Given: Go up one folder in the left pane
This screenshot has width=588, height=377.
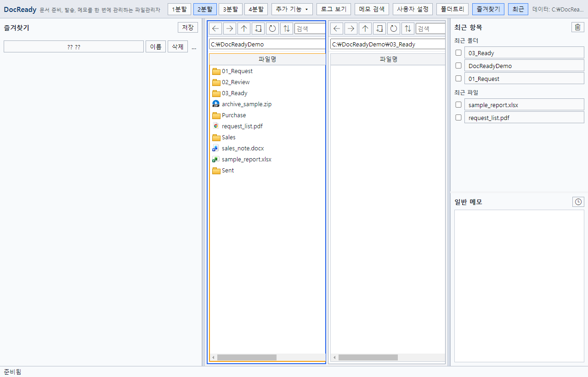Looking at the screenshot, I should [244, 29].
